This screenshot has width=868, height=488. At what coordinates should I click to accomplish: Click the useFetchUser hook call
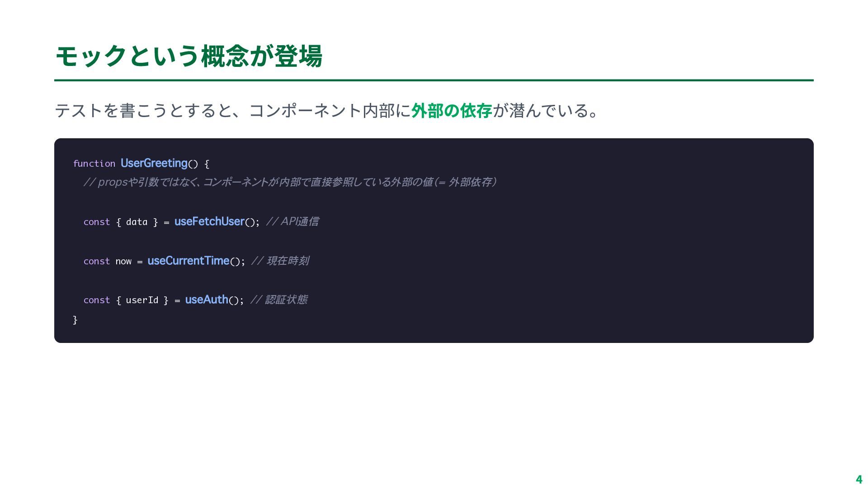click(x=209, y=221)
